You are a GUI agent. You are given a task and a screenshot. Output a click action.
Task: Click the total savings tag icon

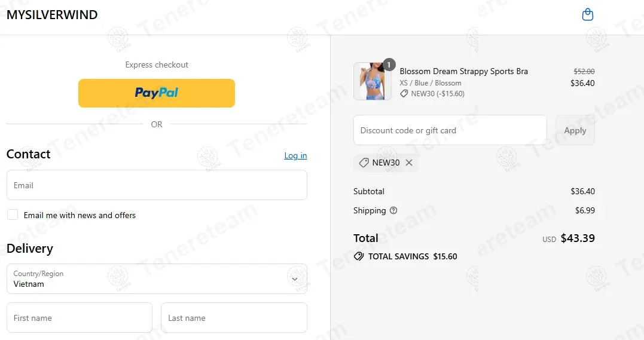[x=359, y=256]
